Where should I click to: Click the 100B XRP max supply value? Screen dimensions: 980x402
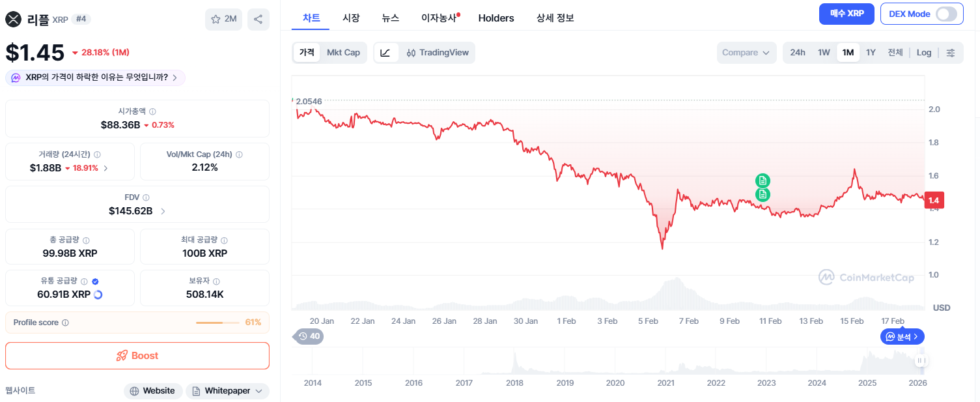click(x=204, y=253)
